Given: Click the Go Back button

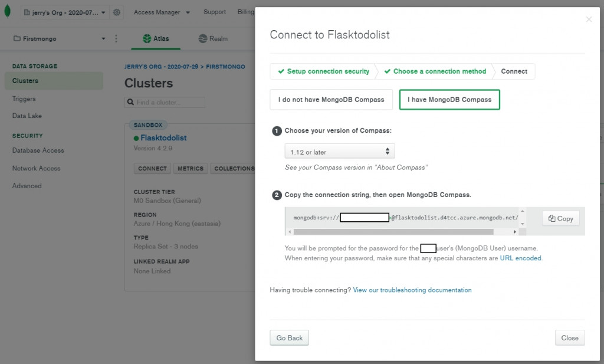Looking at the screenshot, I should (289, 338).
